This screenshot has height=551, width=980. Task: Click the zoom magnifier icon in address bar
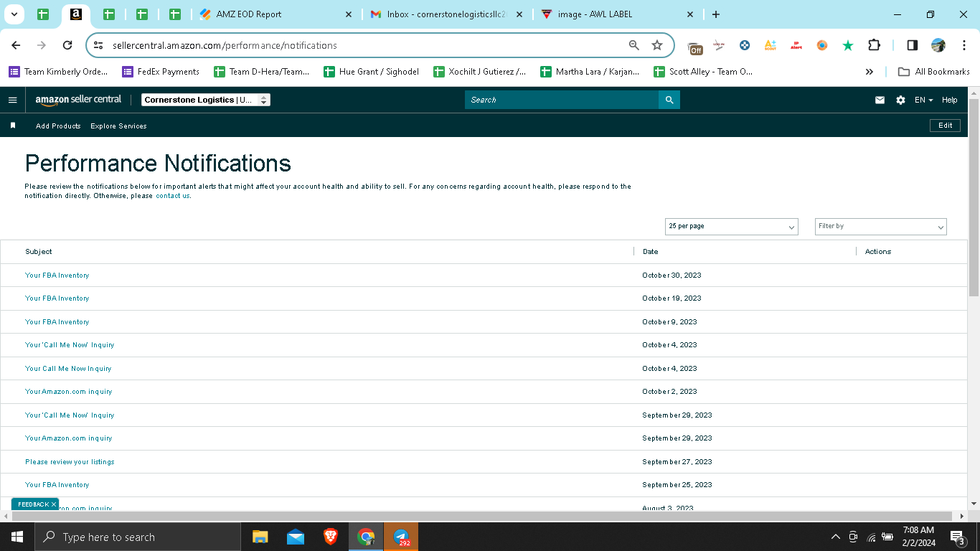tap(634, 45)
